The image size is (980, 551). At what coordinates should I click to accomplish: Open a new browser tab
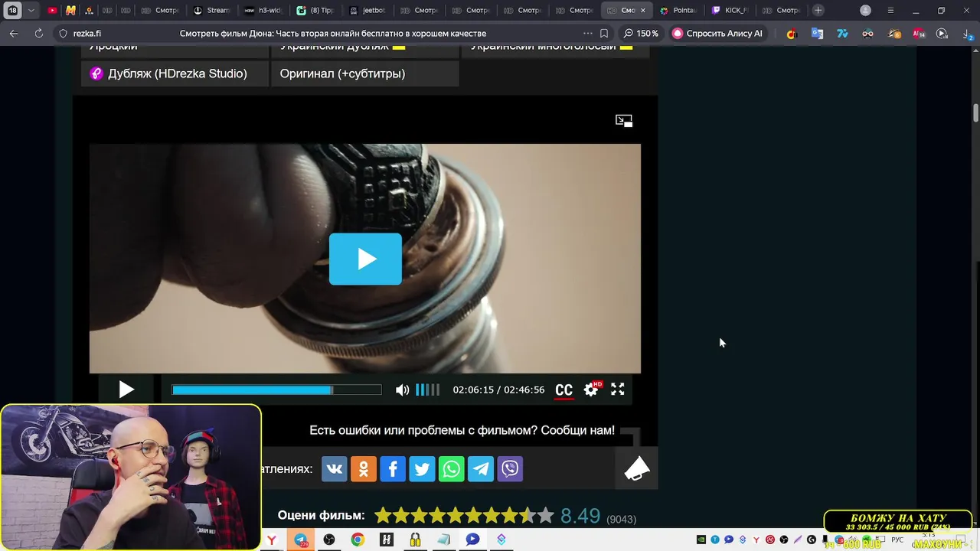pyautogui.click(x=818, y=11)
